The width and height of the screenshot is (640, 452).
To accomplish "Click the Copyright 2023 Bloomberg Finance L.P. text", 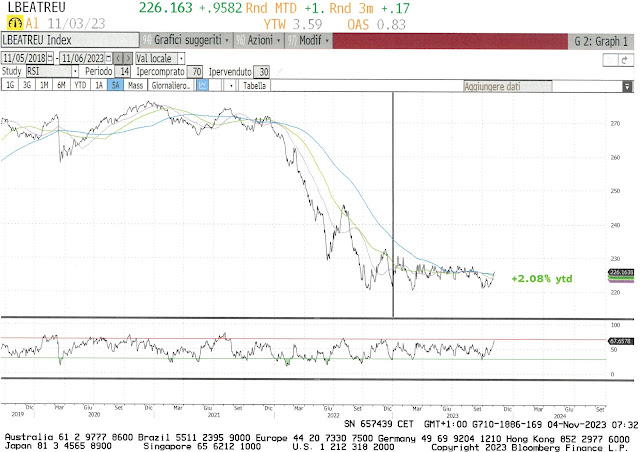I will [x=530, y=448].
